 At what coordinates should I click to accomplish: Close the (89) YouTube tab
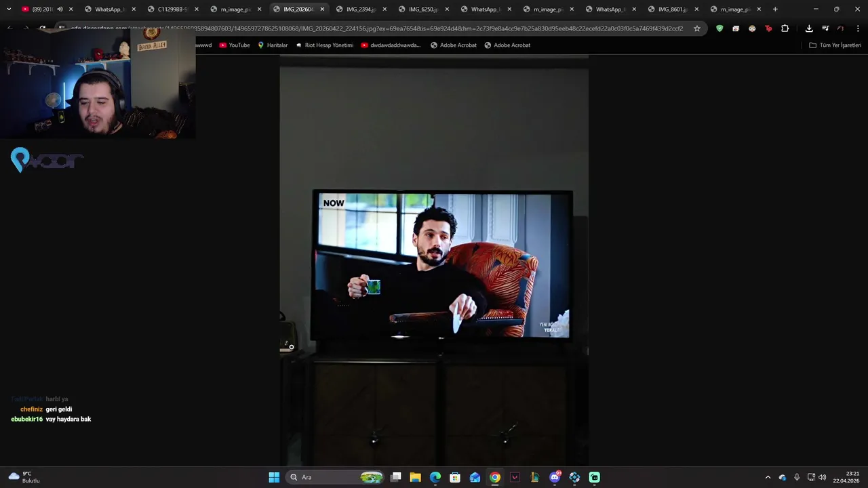tap(71, 9)
